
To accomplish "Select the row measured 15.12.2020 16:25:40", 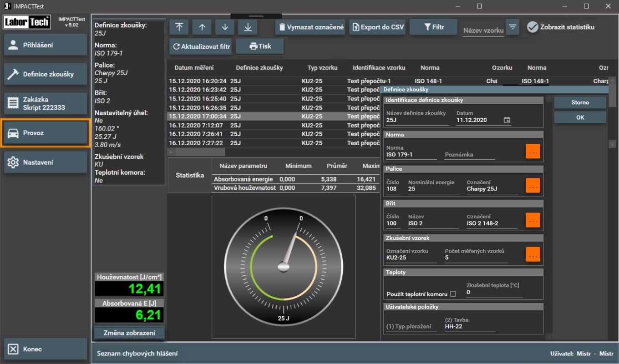I will (x=274, y=99).
